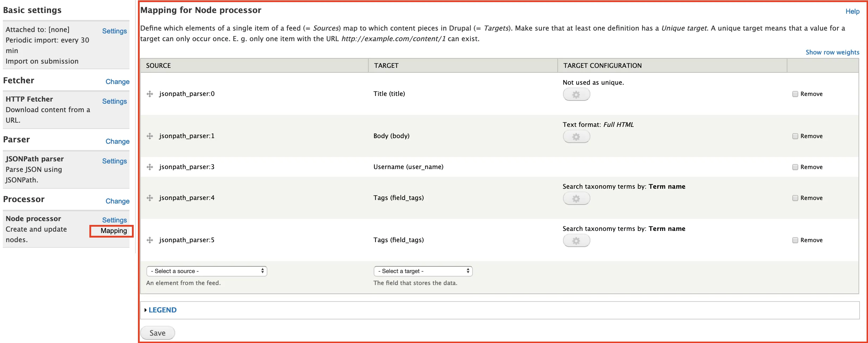The height and width of the screenshot is (343, 868).
Task: Click the Save button
Action: 157,333
